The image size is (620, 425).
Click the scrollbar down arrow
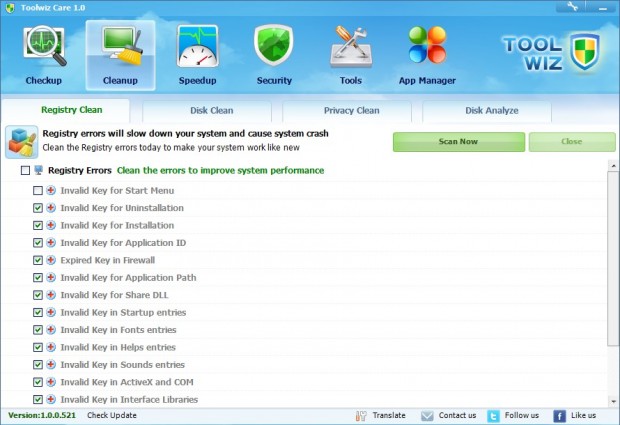tap(613, 402)
